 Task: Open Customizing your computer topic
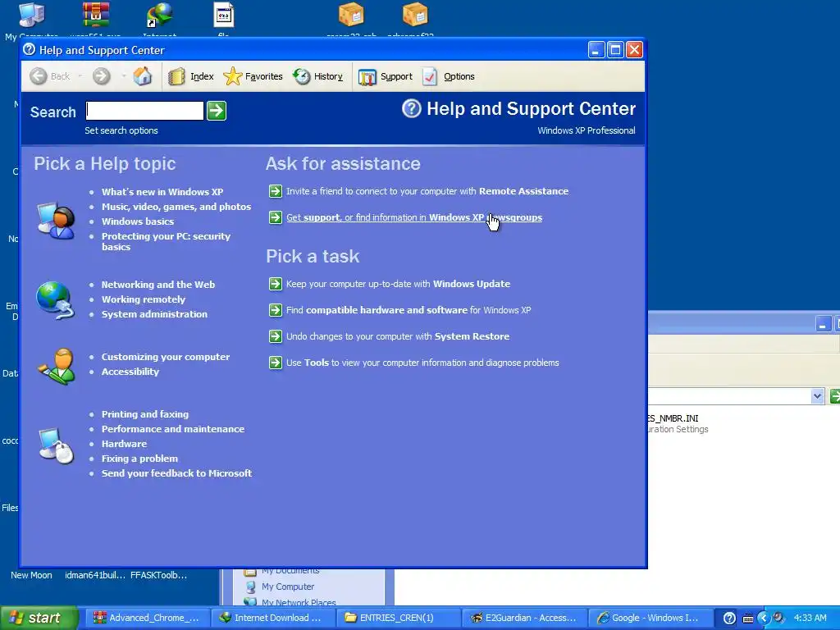pyautogui.click(x=166, y=357)
